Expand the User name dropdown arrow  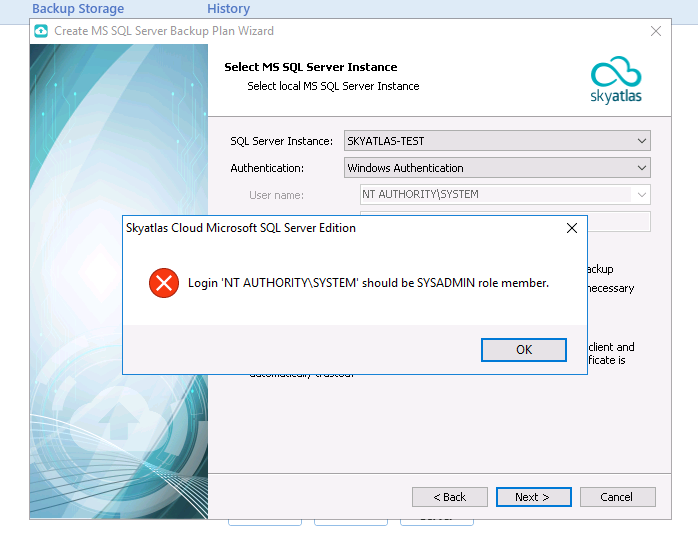(x=641, y=195)
